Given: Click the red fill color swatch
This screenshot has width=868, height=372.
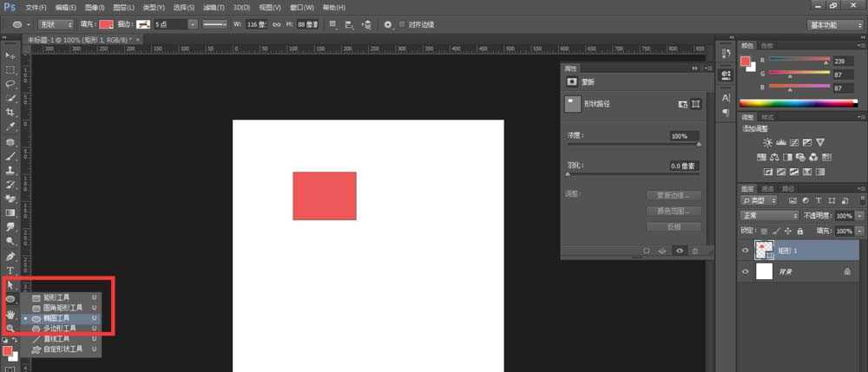Looking at the screenshot, I should 106,25.
